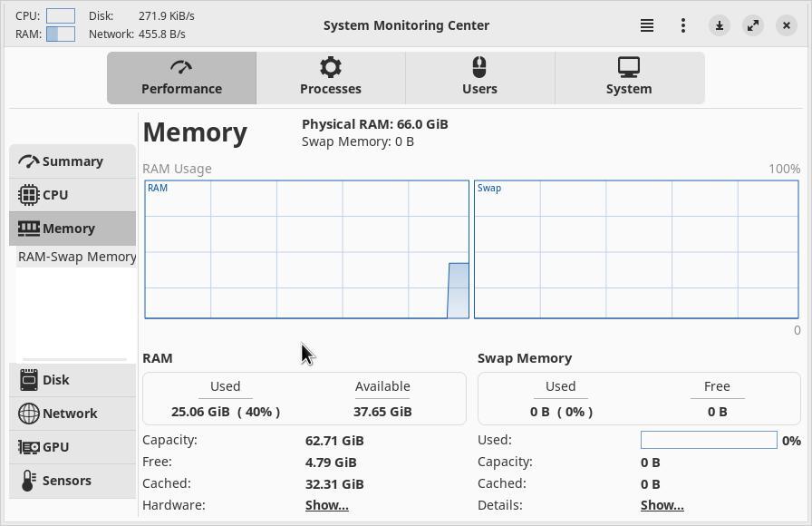The width and height of the screenshot is (812, 526).
Task: Switch to the Users tab
Action: click(479, 78)
